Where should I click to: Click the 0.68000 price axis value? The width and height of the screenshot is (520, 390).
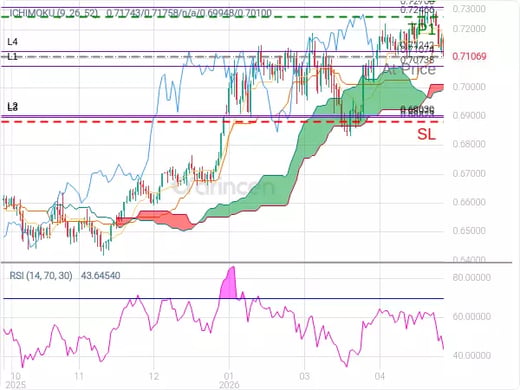[469, 144]
